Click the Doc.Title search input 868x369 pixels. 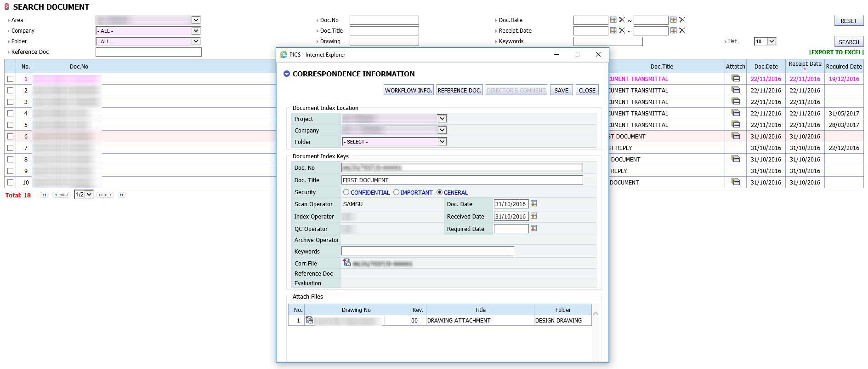(x=384, y=30)
